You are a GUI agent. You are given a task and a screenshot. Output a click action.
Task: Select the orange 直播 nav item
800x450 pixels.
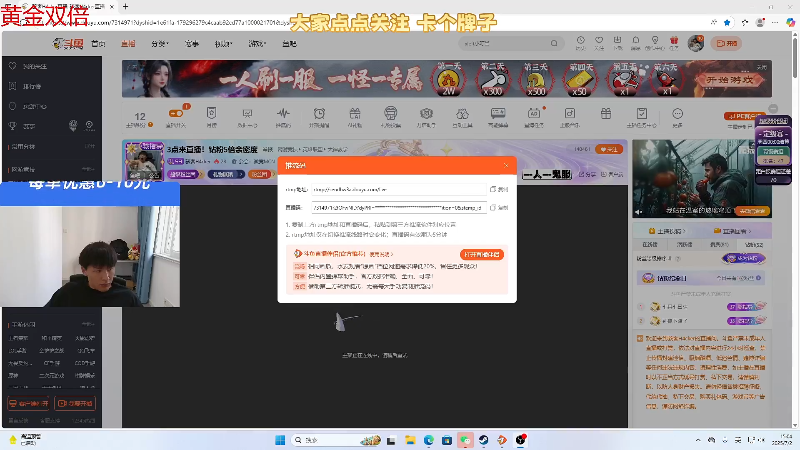point(128,44)
